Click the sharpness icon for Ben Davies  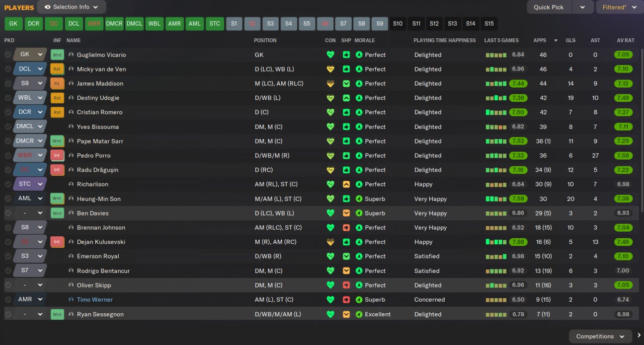[346, 213]
